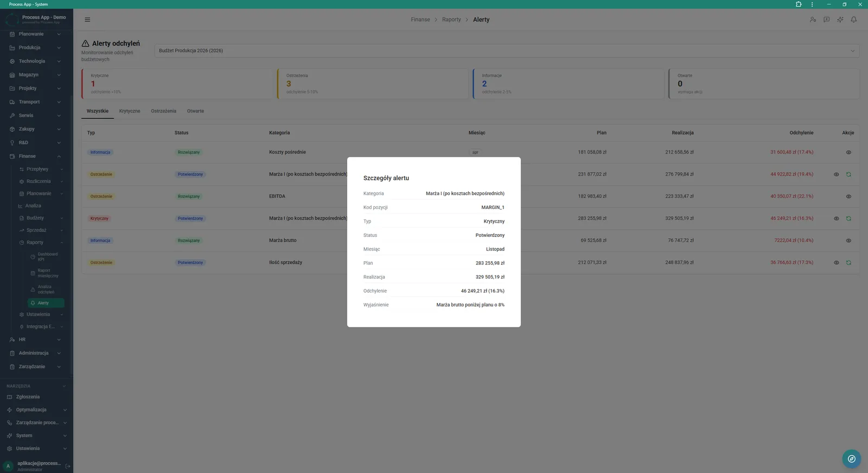This screenshot has height=473, width=868.
Task: Click the Odchylenie column header
Action: (801, 133)
